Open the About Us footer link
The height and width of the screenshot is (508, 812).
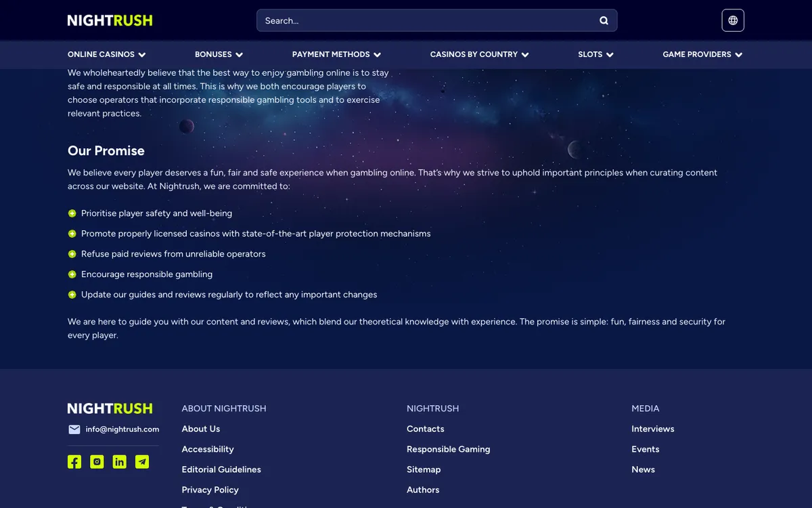201,429
